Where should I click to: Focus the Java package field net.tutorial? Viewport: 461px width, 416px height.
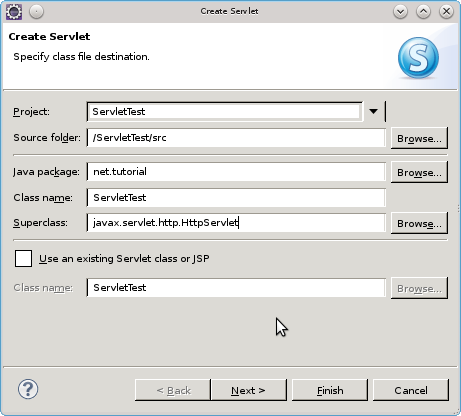click(236, 172)
